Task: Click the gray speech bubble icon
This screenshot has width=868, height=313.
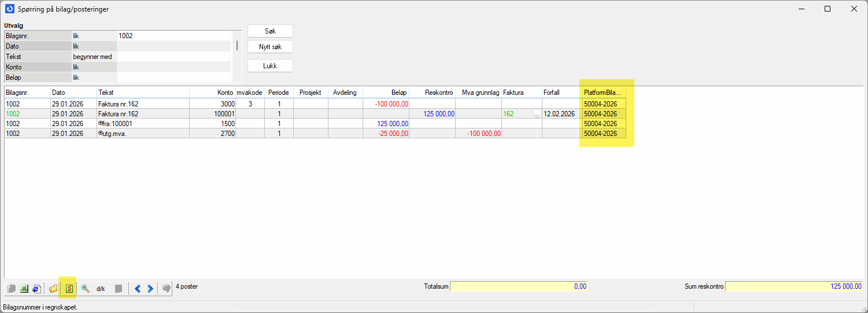Action: click(x=166, y=289)
